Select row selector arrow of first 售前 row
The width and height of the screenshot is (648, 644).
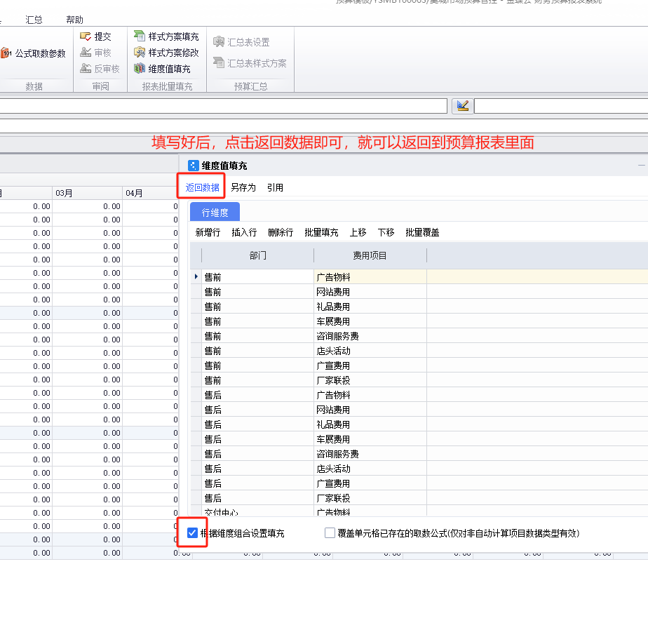point(196,276)
